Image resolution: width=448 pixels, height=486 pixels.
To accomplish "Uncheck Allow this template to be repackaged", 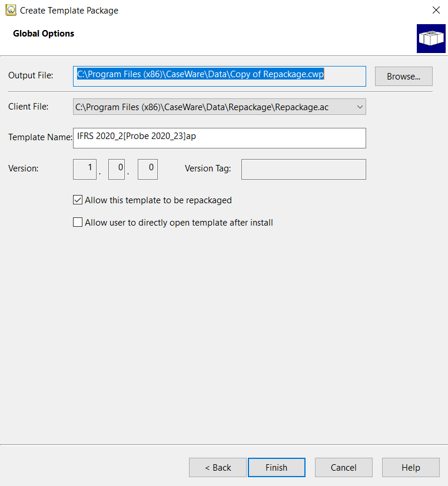I will [x=78, y=200].
